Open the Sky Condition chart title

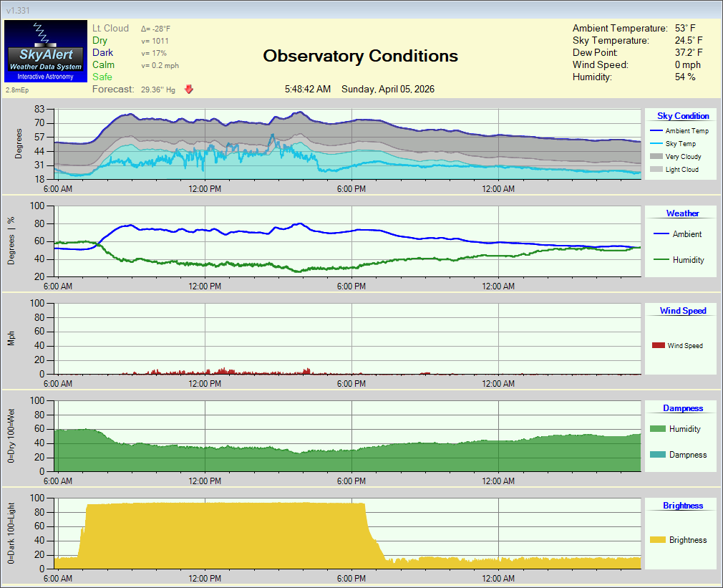pyautogui.click(x=683, y=116)
